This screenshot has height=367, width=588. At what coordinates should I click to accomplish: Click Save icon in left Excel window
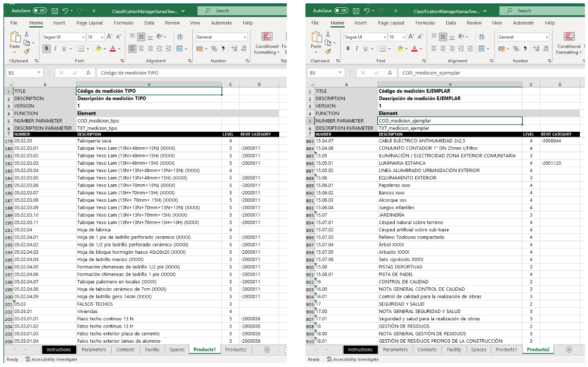point(54,10)
